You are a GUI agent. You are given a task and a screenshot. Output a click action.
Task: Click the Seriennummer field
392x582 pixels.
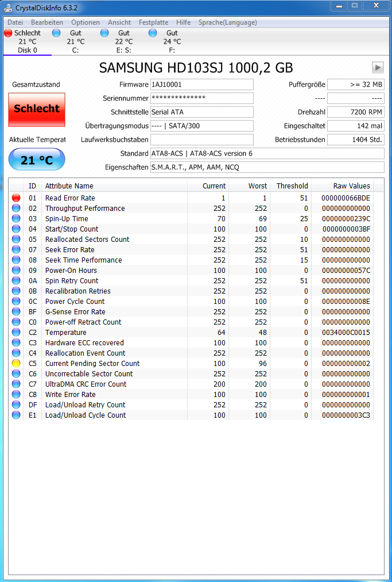coord(202,98)
